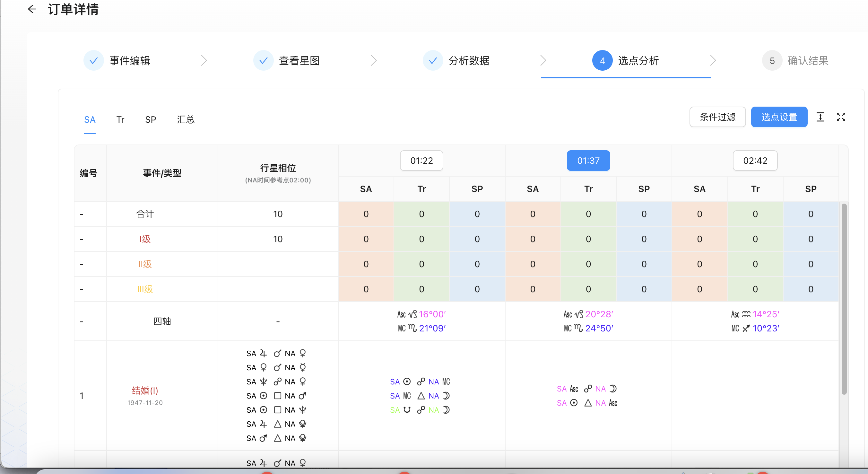Click the 分析数据 step checkmark icon
Image resolution: width=868 pixels, height=474 pixels.
pos(433,61)
